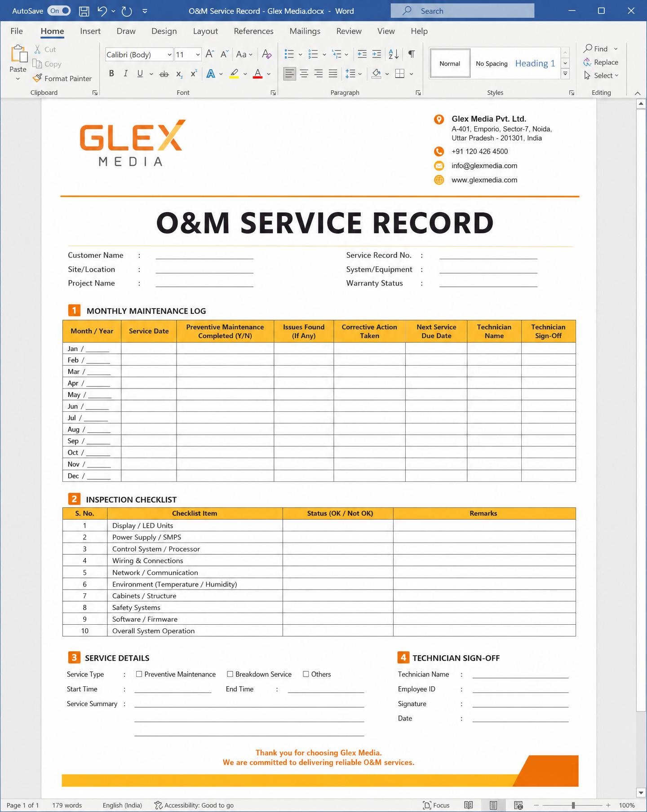This screenshot has height=812, width=647.
Task: Open the Review tab
Action: click(x=349, y=31)
